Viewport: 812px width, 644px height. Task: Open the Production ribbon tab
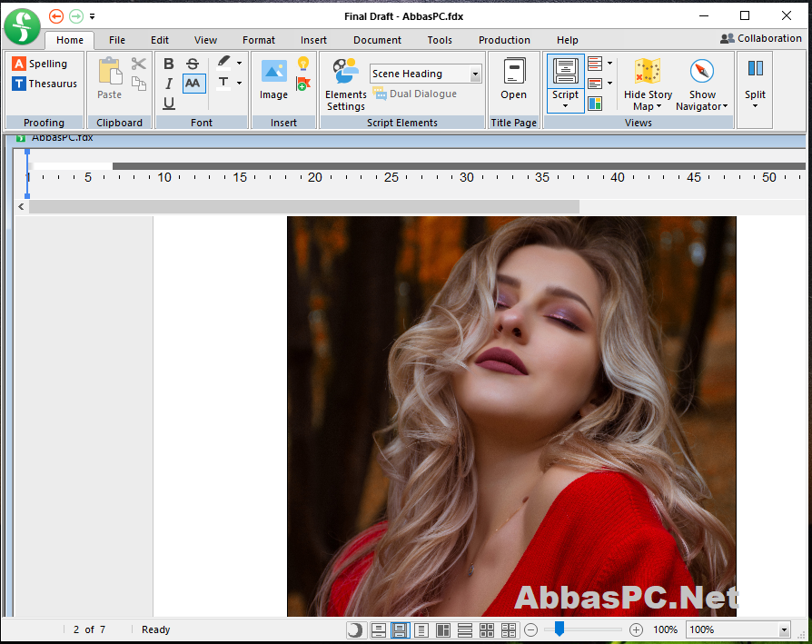coord(504,40)
